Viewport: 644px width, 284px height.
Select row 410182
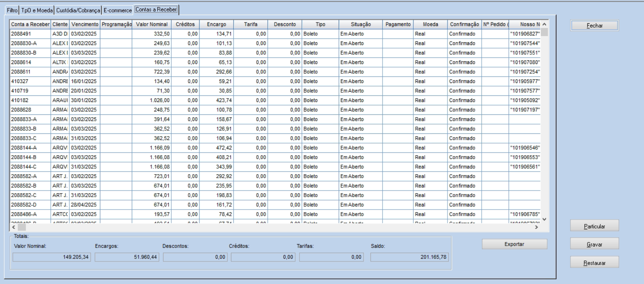(275, 100)
